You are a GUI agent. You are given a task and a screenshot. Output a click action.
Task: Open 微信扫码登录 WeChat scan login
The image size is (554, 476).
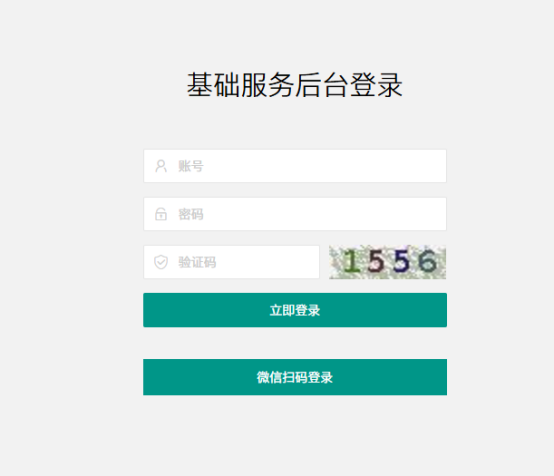pyautogui.click(x=295, y=377)
